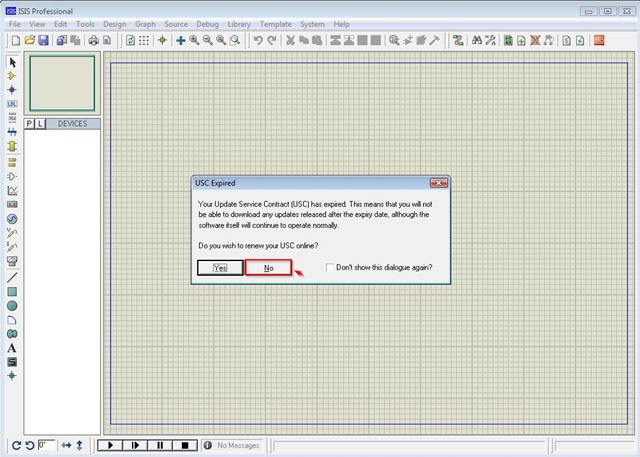Select the Selection Mode arrow tool
Image resolution: width=640 pixels, height=457 pixels.
click(12, 62)
